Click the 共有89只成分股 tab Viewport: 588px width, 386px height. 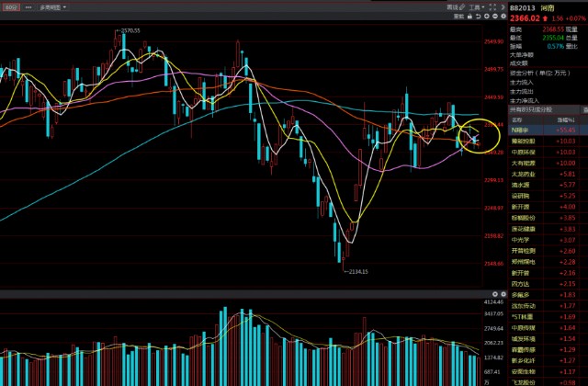coord(531,109)
